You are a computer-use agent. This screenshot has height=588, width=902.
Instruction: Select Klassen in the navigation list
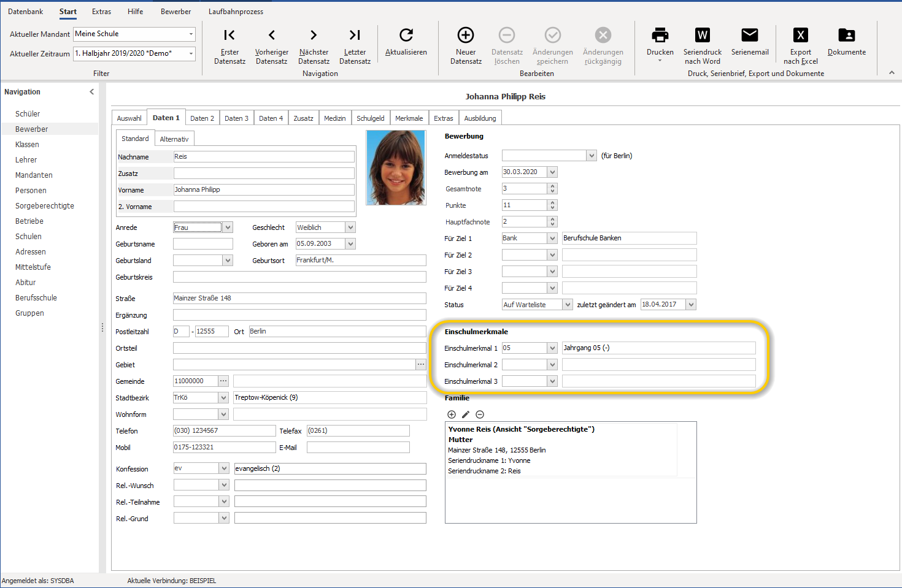click(27, 145)
